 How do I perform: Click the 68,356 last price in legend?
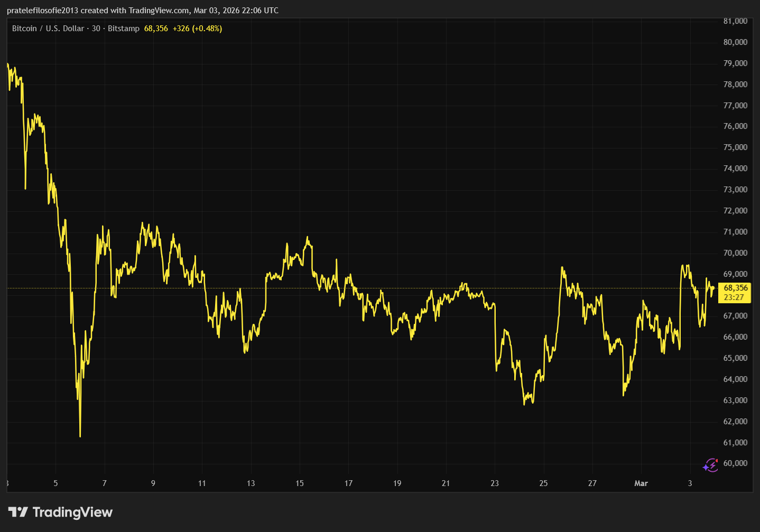coord(156,29)
